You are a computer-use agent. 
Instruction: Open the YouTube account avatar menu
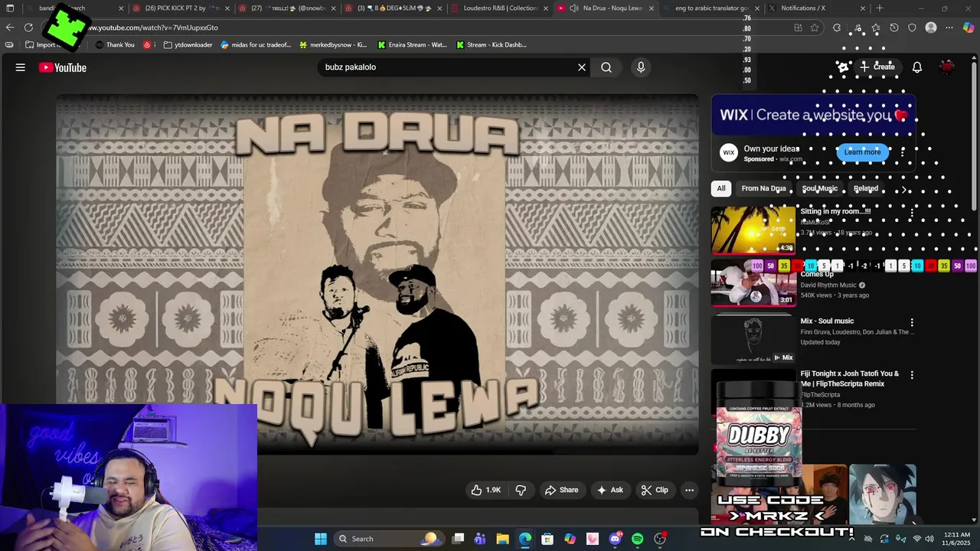[947, 67]
